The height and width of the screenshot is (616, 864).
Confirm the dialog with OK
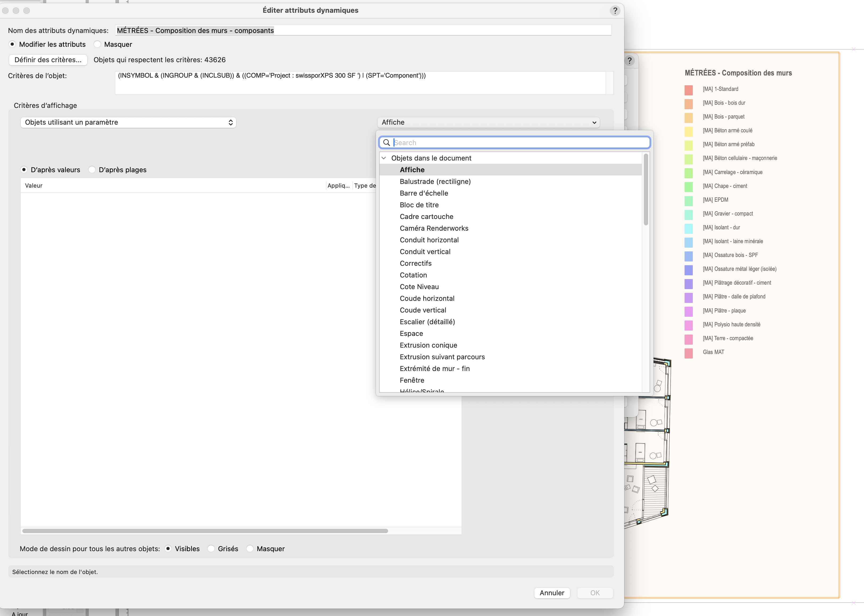pos(595,593)
